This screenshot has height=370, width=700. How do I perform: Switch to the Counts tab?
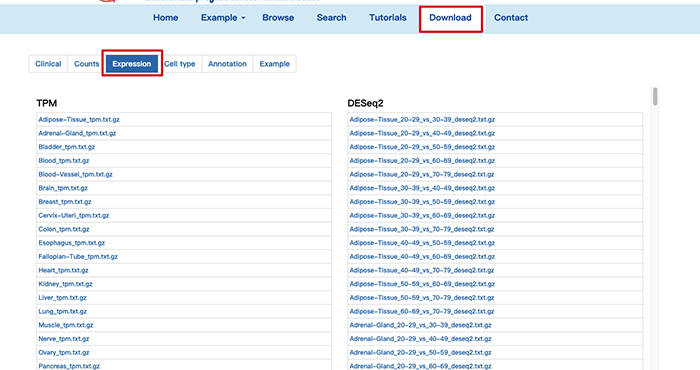(x=86, y=64)
